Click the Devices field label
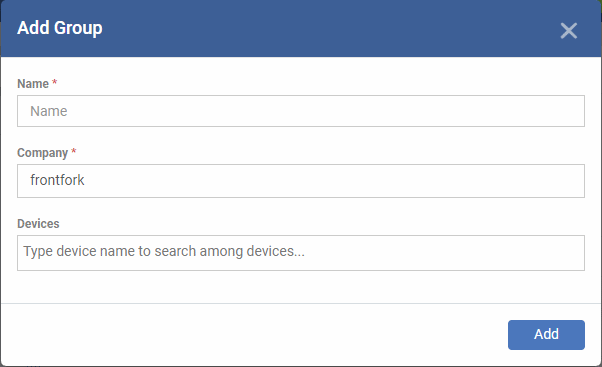 [38, 223]
